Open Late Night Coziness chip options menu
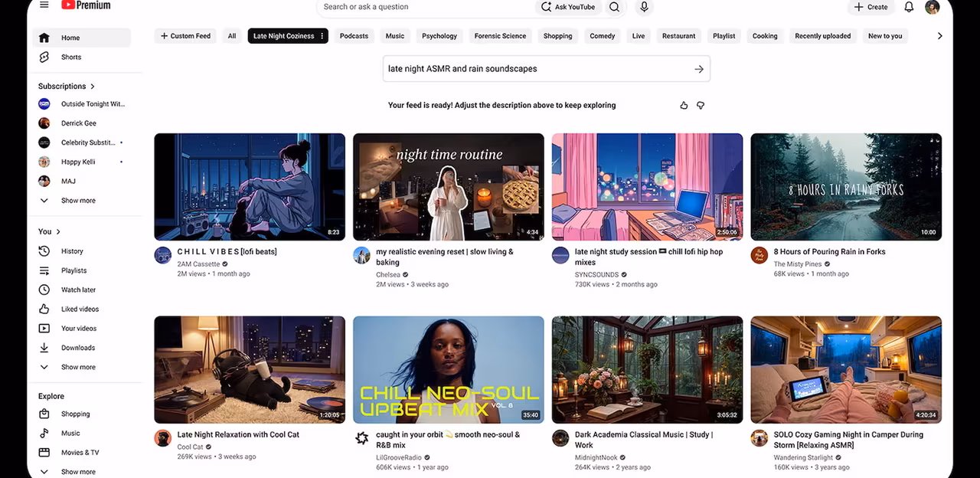This screenshot has height=478, width=980. click(x=322, y=36)
